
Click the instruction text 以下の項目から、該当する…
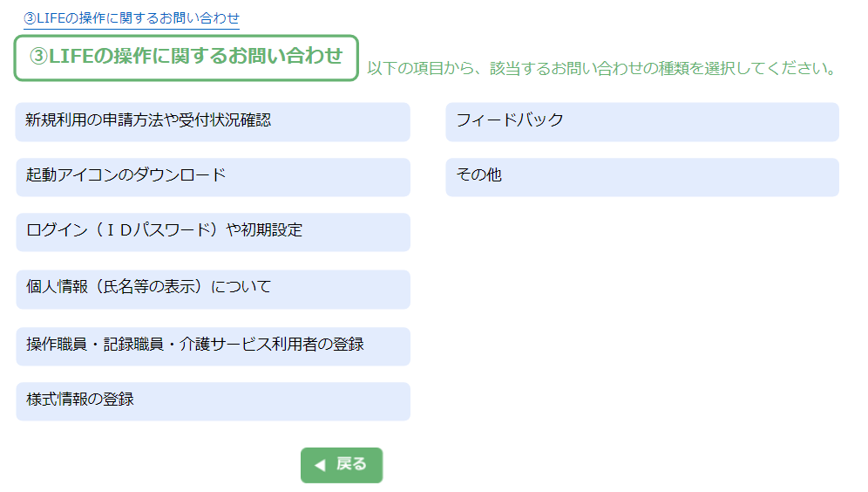click(601, 68)
